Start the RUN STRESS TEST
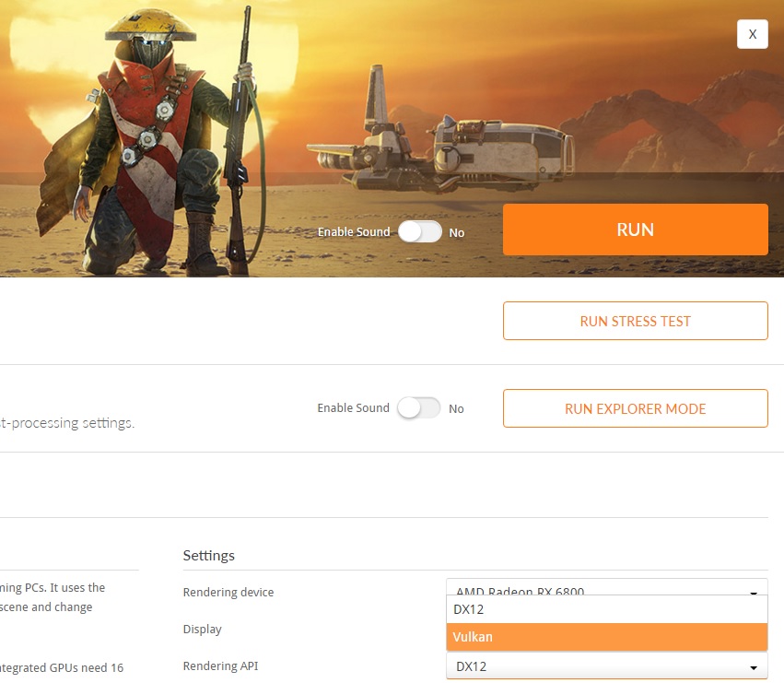 [x=635, y=321]
